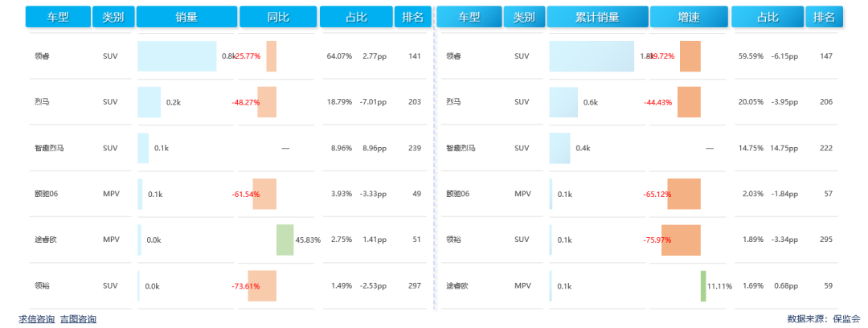Sort by the 同比 column header
868x328 pixels.
click(x=277, y=17)
